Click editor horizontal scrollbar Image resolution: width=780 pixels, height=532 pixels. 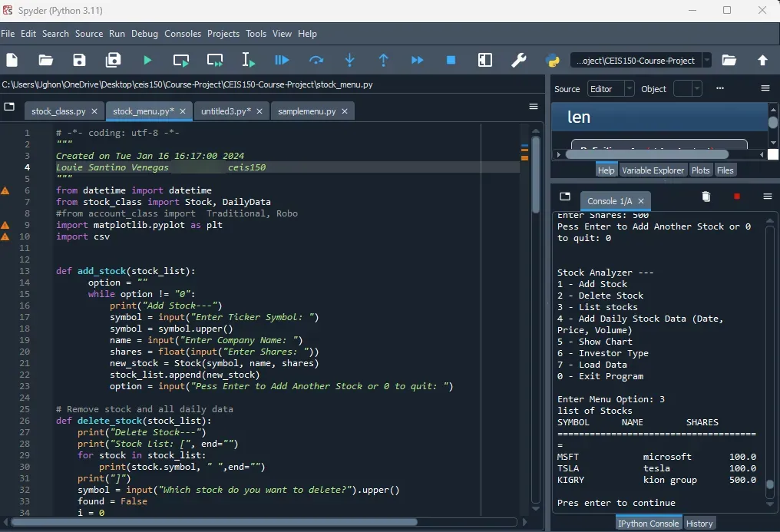214,522
